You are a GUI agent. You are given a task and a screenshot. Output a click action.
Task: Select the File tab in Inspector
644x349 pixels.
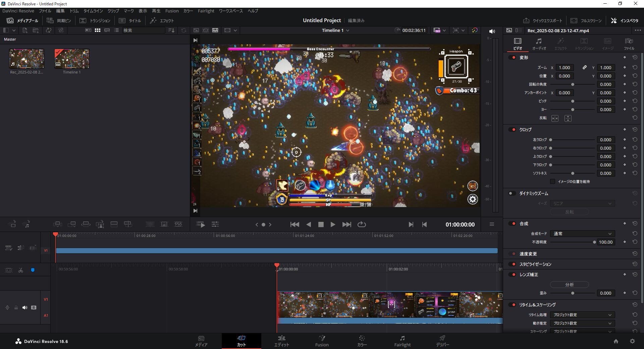pos(629,44)
